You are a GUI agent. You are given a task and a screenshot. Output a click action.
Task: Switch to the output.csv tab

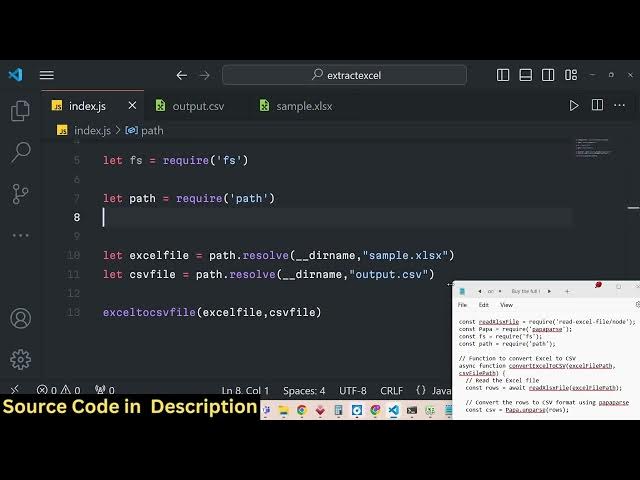coord(197,106)
